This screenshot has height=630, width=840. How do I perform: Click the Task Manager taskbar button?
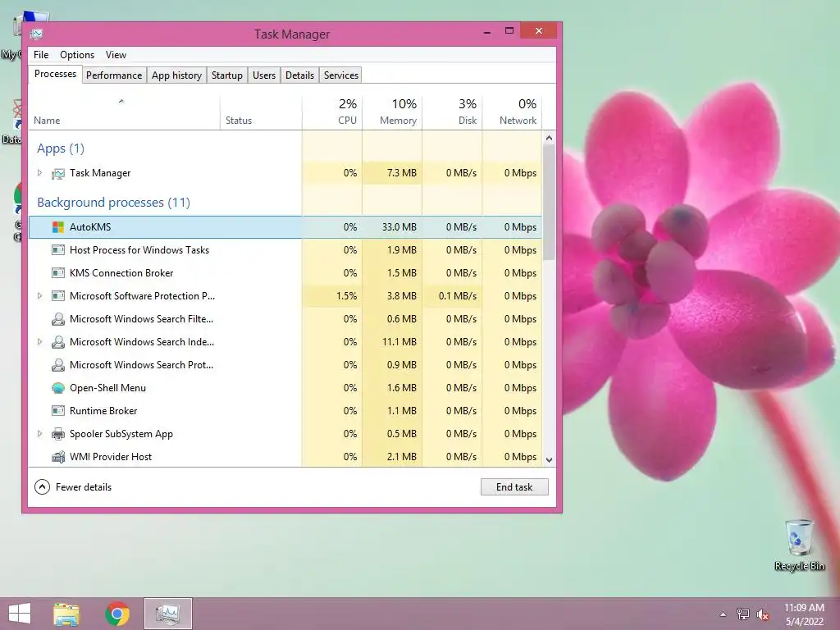point(167,614)
